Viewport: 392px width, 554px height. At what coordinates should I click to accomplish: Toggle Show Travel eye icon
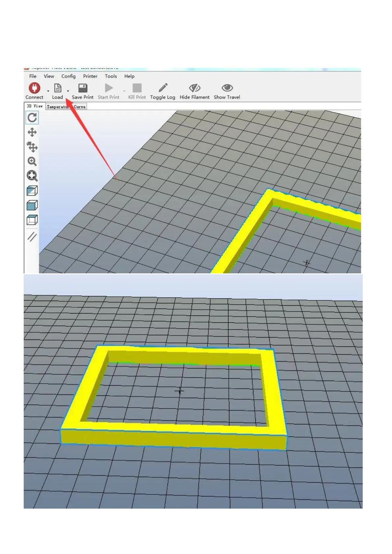click(227, 88)
